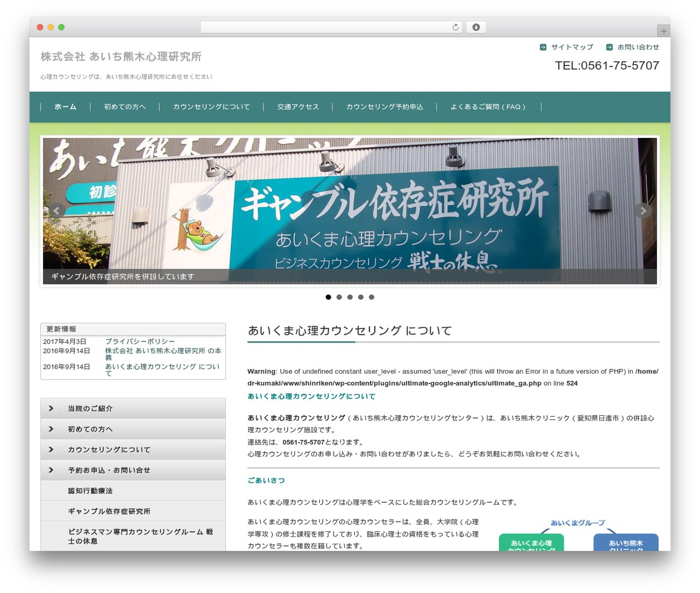
Task: Open あいくま心理カウンセリング について update link
Action: point(162,370)
